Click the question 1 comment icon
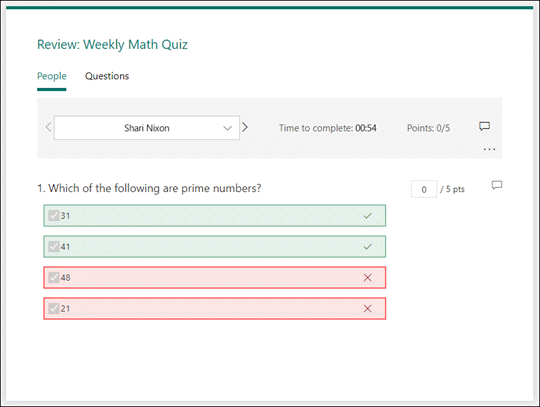Image resolution: width=540 pixels, height=407 pixels. 497,185
